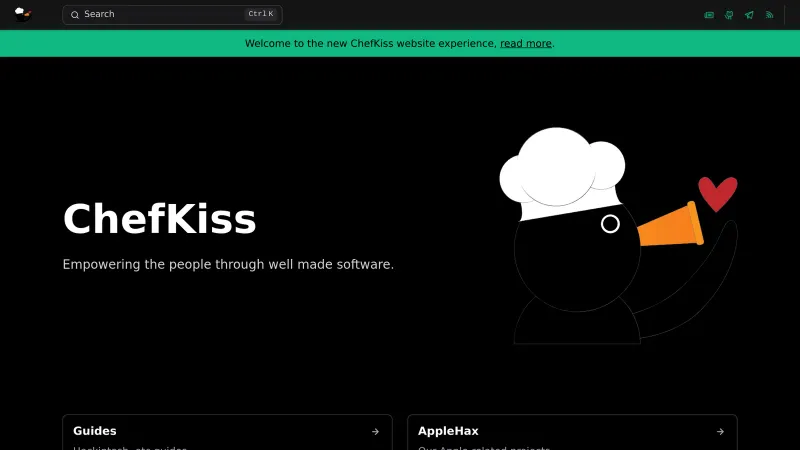Open the Guides card title
The height and width of the screenshot is (450, 800).
pos(95,431)
